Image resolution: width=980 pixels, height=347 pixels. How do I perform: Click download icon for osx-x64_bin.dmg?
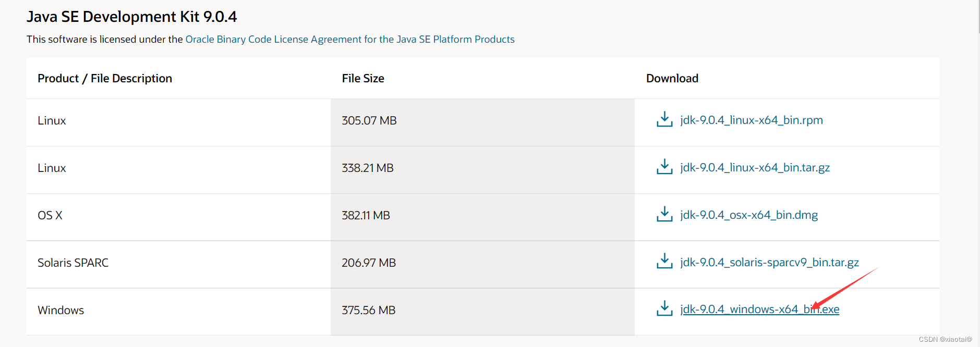(x=664, y=214)
